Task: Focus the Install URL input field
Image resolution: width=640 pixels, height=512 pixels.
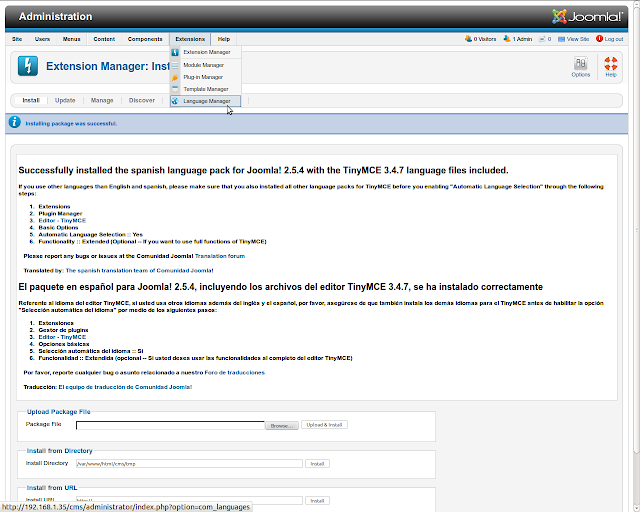Action: click(x=189, y=501)
